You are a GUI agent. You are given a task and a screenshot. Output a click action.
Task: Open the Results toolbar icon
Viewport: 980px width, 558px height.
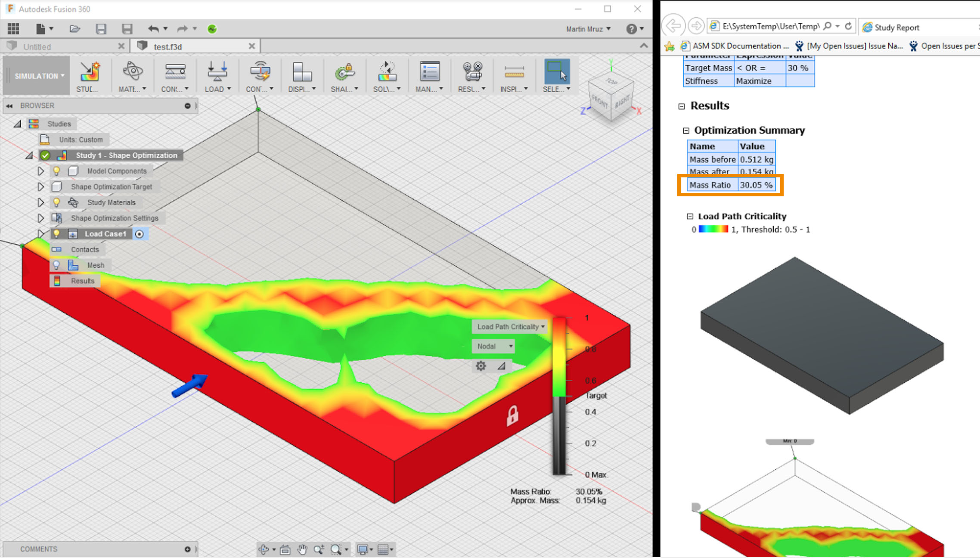tap(471, 71)
